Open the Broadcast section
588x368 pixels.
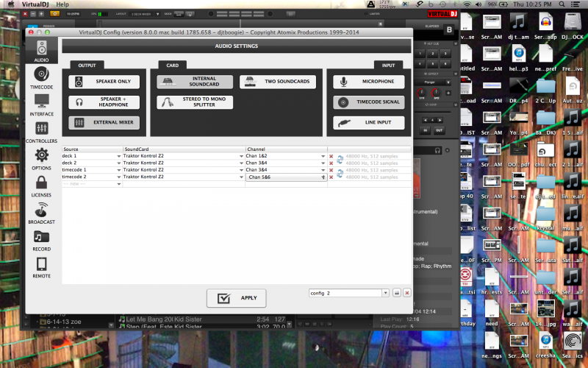[41, 213]
